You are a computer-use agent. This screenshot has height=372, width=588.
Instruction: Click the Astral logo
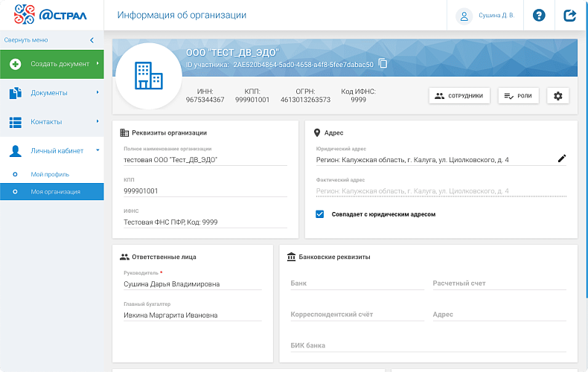click(51, 15)
